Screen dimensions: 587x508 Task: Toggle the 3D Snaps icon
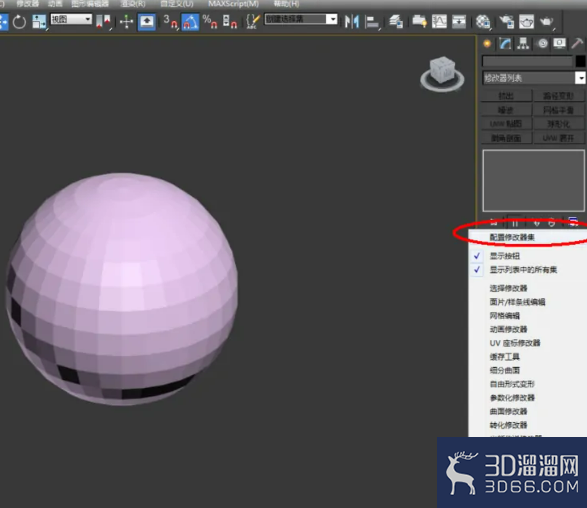click(170, 22)
